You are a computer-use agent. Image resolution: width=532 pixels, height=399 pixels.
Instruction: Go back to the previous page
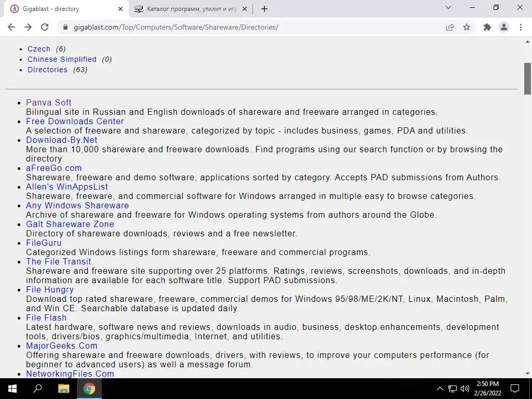(x=11, y=27)
